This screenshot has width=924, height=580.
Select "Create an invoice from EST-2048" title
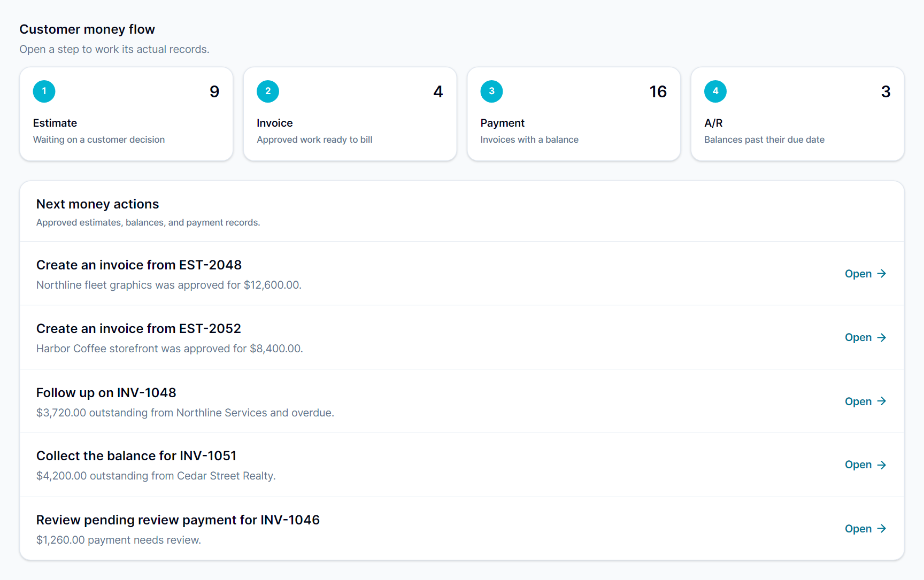[139, 265]
